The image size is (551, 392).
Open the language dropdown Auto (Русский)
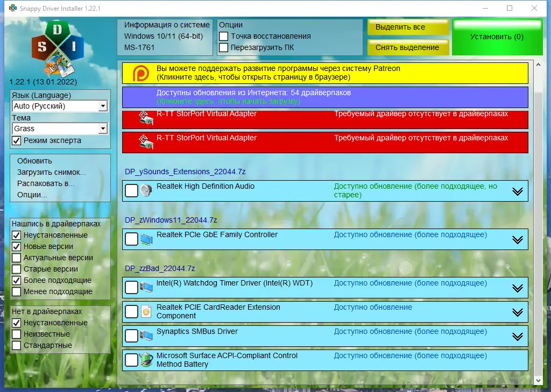coord(60,106)
